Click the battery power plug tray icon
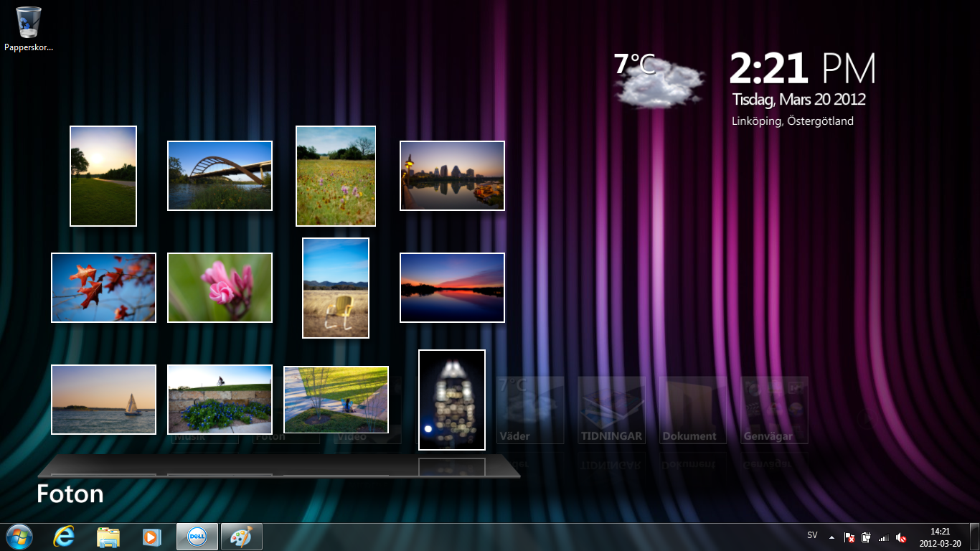 click(x=866, y=537)
